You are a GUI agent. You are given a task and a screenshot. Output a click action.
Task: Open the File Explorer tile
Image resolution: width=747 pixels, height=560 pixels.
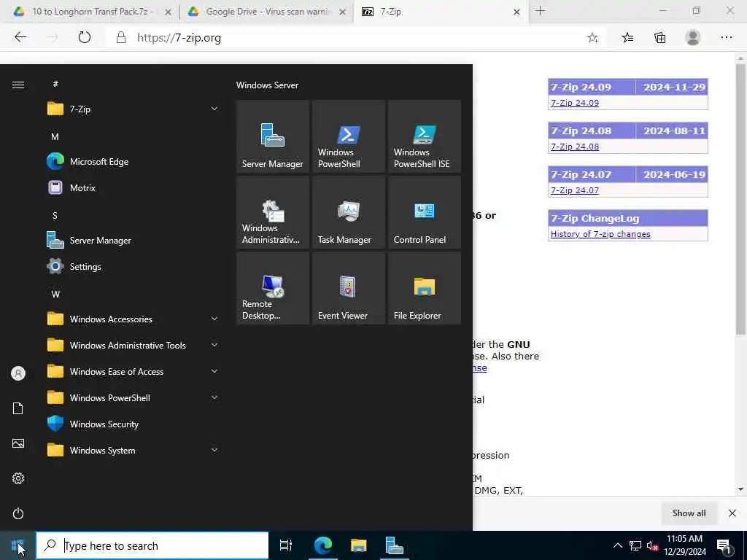click(x=424, y=288)
